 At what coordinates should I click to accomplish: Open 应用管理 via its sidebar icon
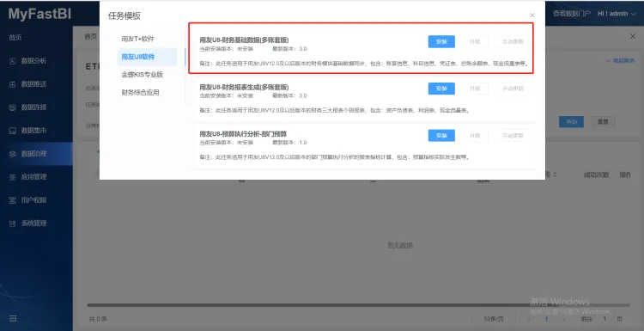click(12, 177)
